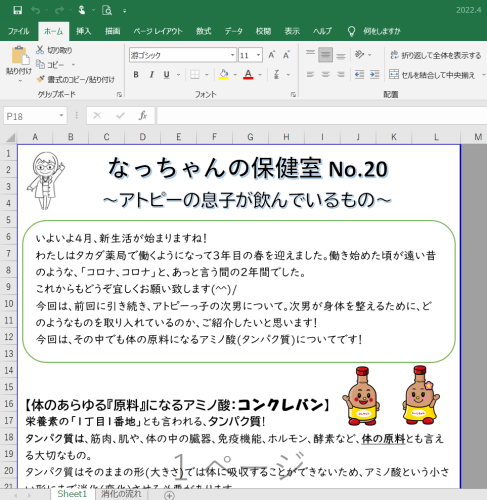Select row 10 header

[x=9, y=304]
